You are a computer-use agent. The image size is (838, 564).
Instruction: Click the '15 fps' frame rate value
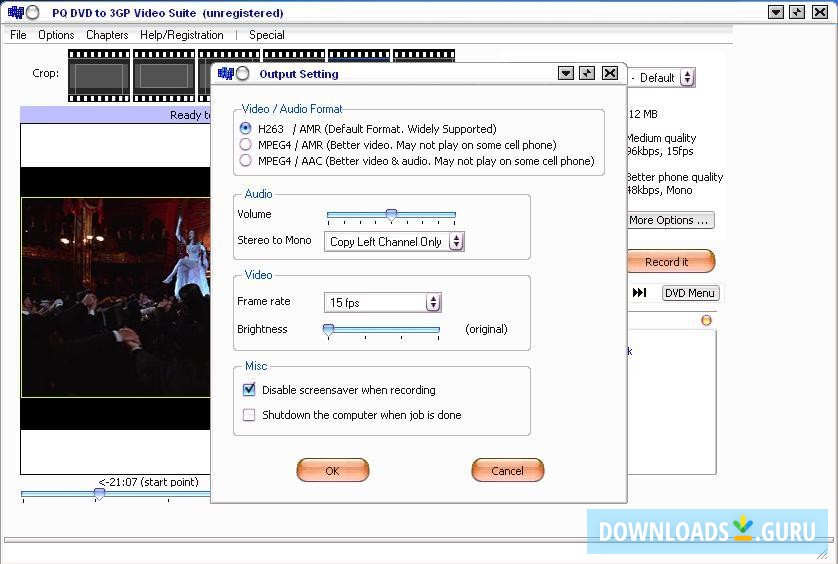click(x=345, y=303)
